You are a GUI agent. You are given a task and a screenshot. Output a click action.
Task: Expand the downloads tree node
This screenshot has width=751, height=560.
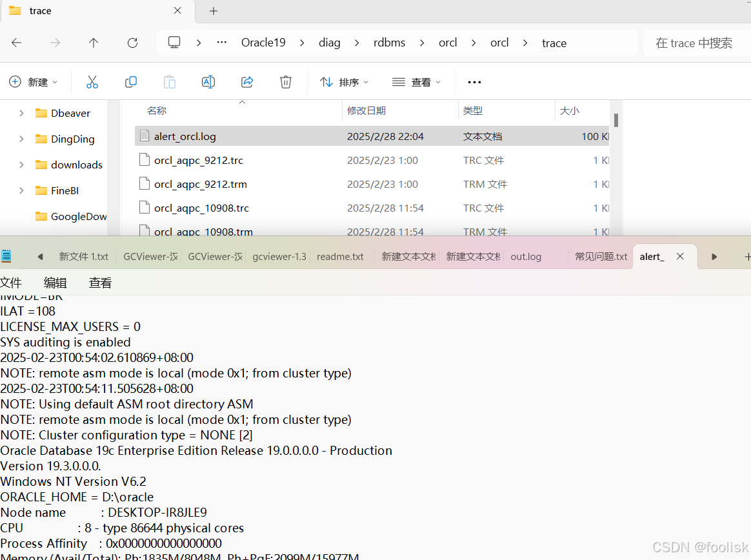point(21,165)
